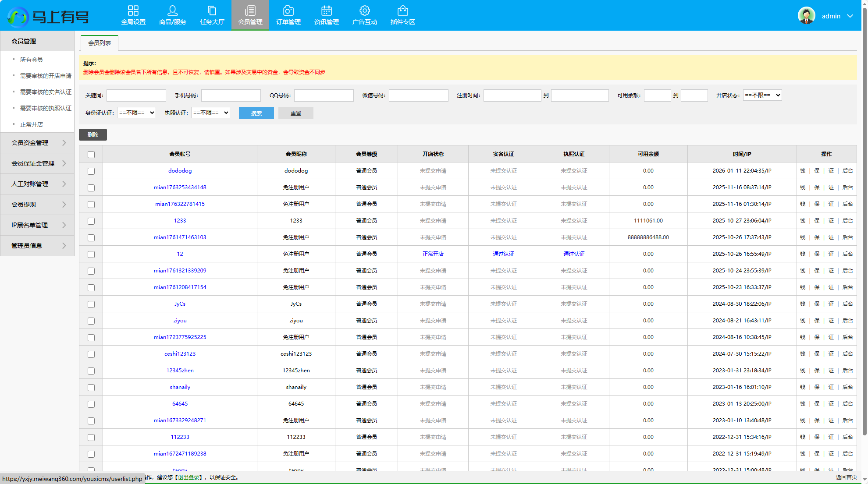868x484 pixels.
Task: Focus the 关键词 search input field
Action: pyautogui.click(x=136, y=95)
